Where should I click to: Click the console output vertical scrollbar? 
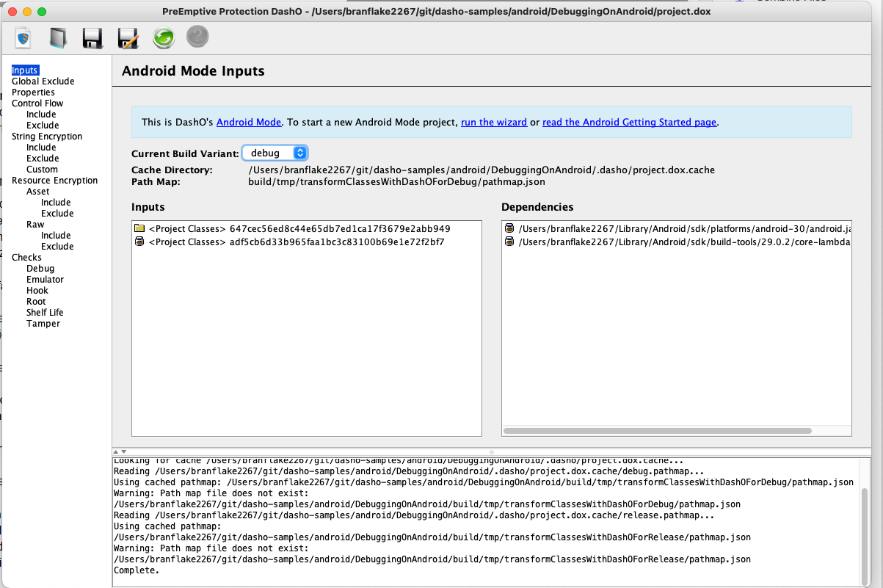pos(864,536)
